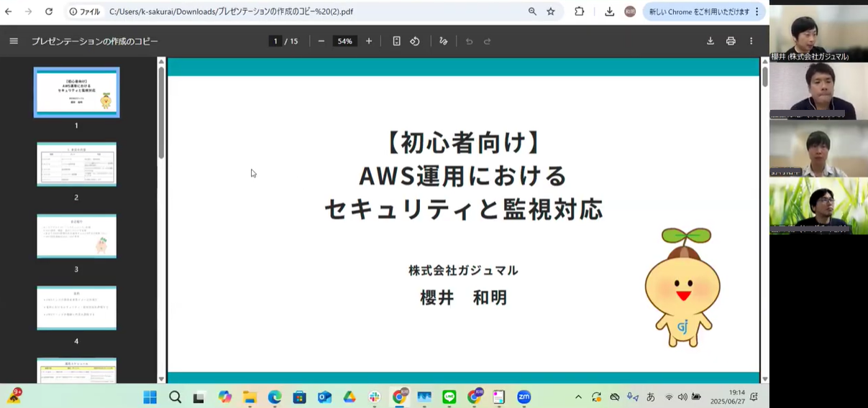Open Task View on taskbar
This screenshot has height=408, width=868.
click(x=199, y=397)
